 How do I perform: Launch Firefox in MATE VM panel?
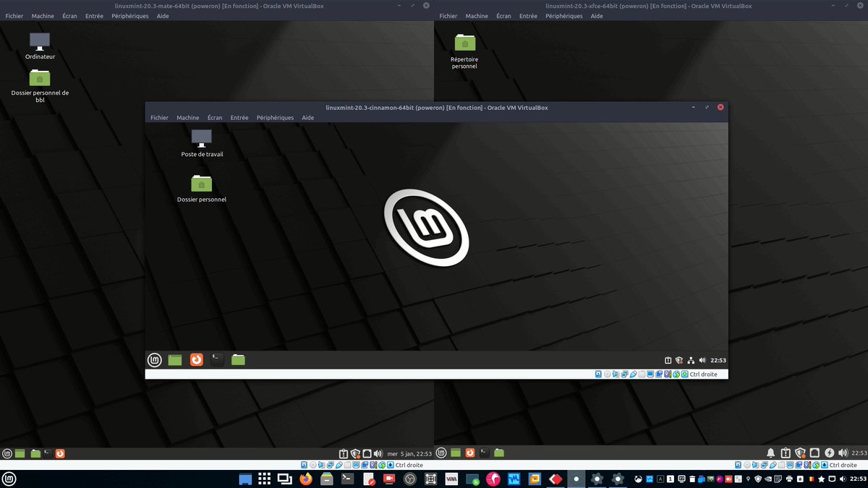point(60,453)
